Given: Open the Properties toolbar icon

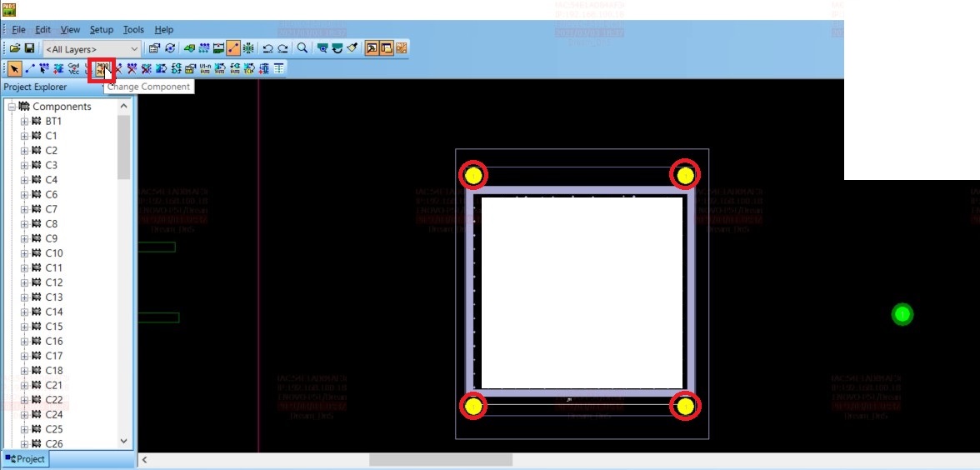Looking at the screenshot, I should click(154, 48).
